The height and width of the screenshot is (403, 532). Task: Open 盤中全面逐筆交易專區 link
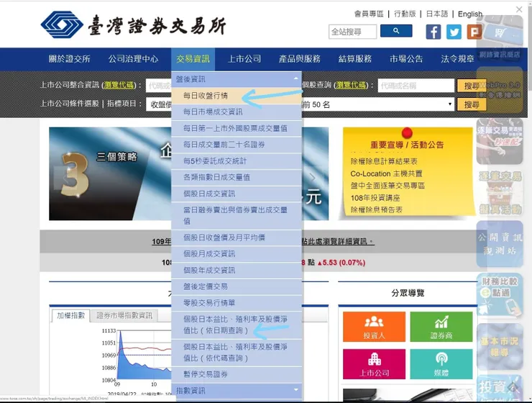click(387, 186)
